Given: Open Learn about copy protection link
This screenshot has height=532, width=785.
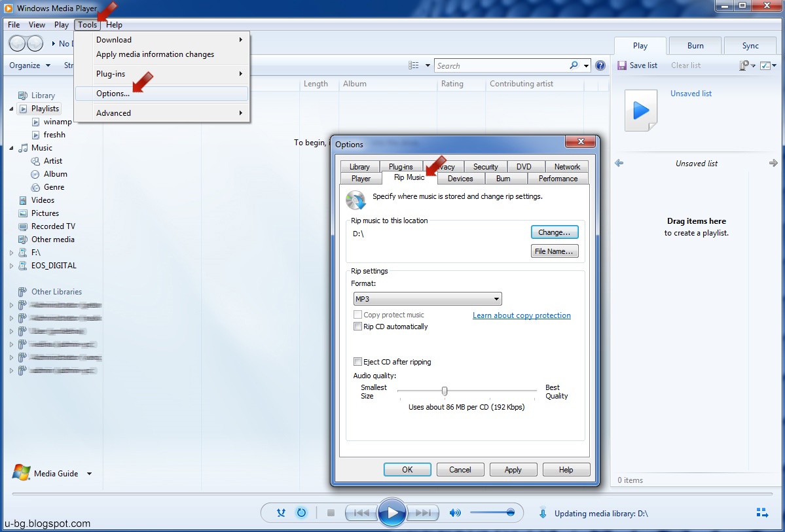Looking at the screenshot, I should (522, 315).
